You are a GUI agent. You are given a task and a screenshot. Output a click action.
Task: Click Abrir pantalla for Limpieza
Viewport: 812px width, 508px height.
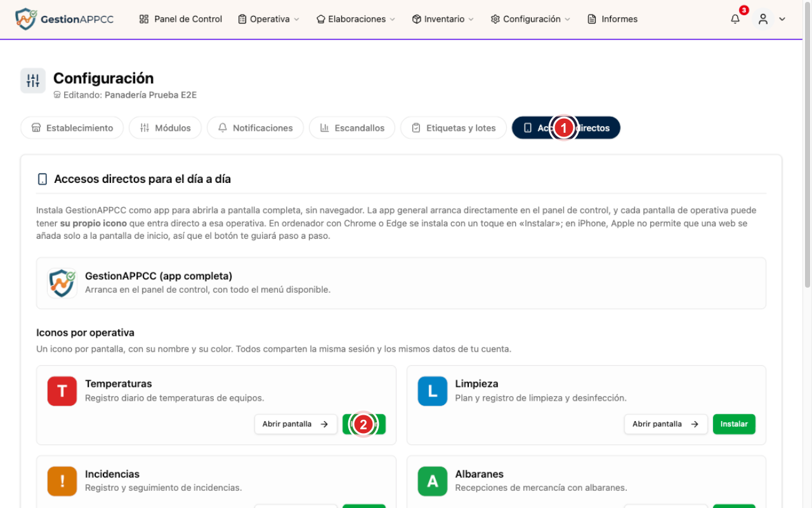[x=666, y=424]
